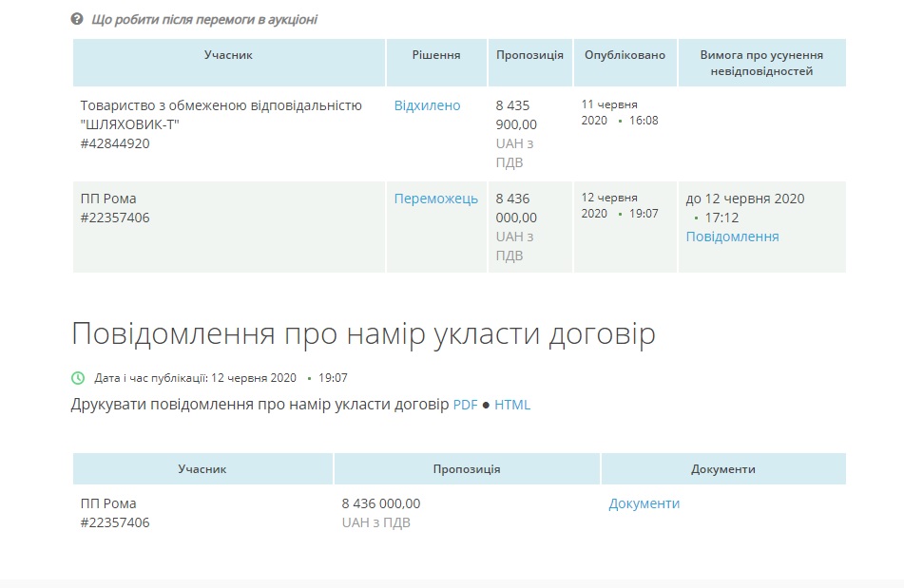This screenshot has width=904, height=588.
Task: Click the 'Повідомлення про намір укласти договір' heading
Action: coord(363,334)
